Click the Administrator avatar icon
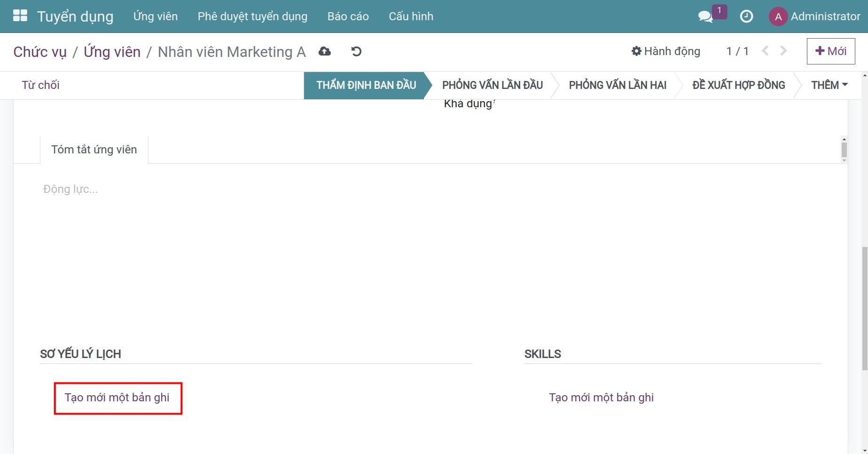This screenshot has width=868, height=454. coord(778,16)
